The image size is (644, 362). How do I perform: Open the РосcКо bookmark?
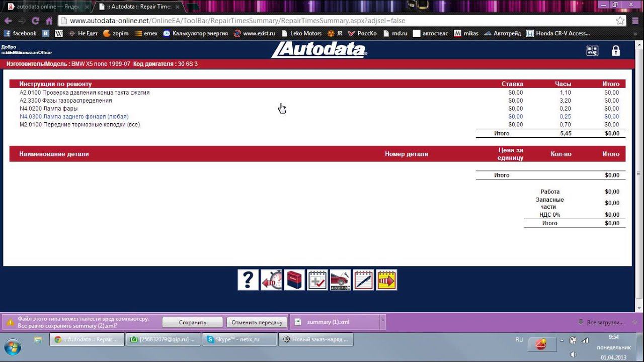[x=362, y=34]
